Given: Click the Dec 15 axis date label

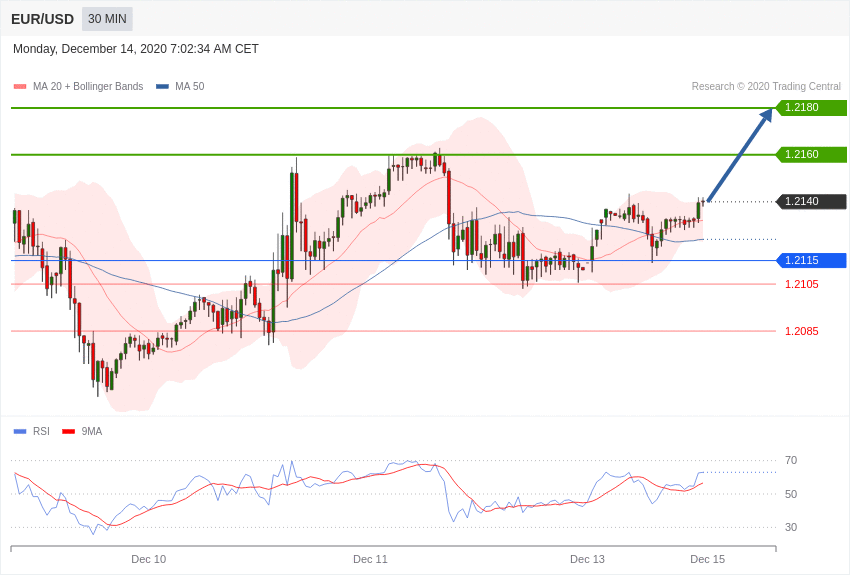Looking at the screenshot, I should 707,560.
